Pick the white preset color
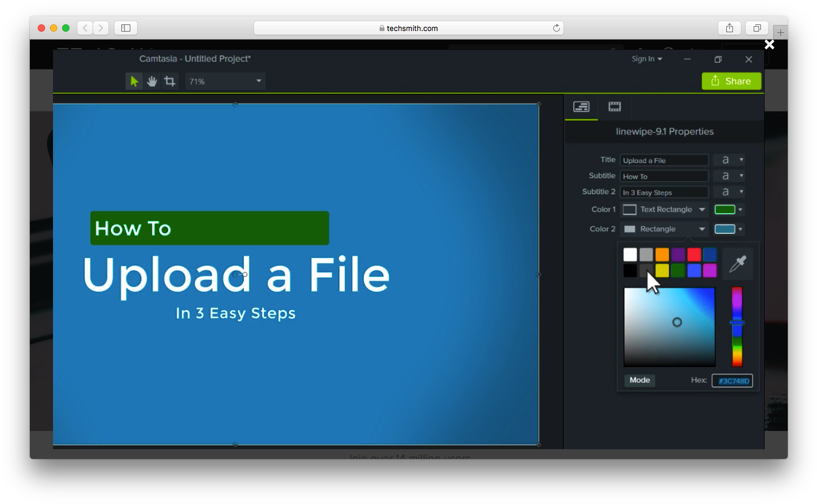817x504 pixels. click(x=630, y=254)
